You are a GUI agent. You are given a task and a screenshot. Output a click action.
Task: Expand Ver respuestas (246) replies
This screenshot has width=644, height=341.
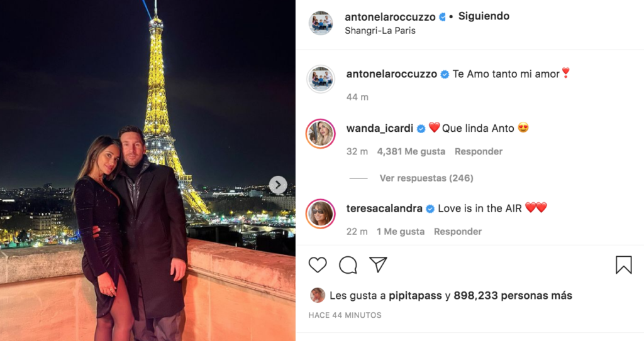(x=426, y=178)
